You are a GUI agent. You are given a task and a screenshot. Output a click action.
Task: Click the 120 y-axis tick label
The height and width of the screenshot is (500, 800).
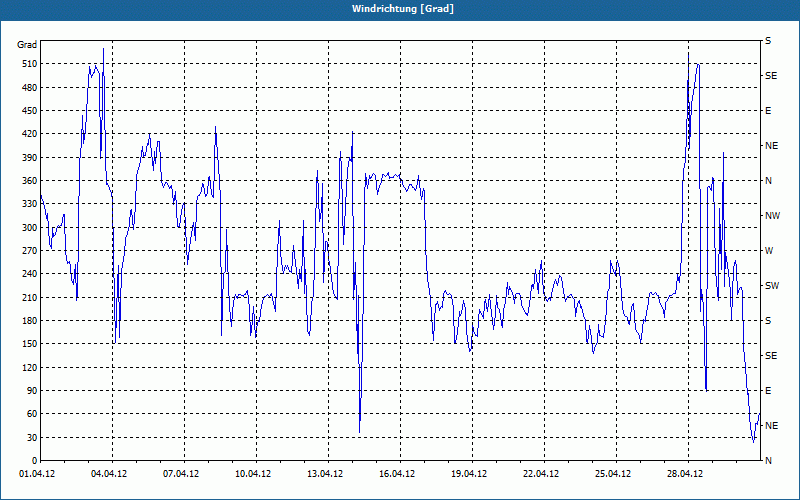30,367
